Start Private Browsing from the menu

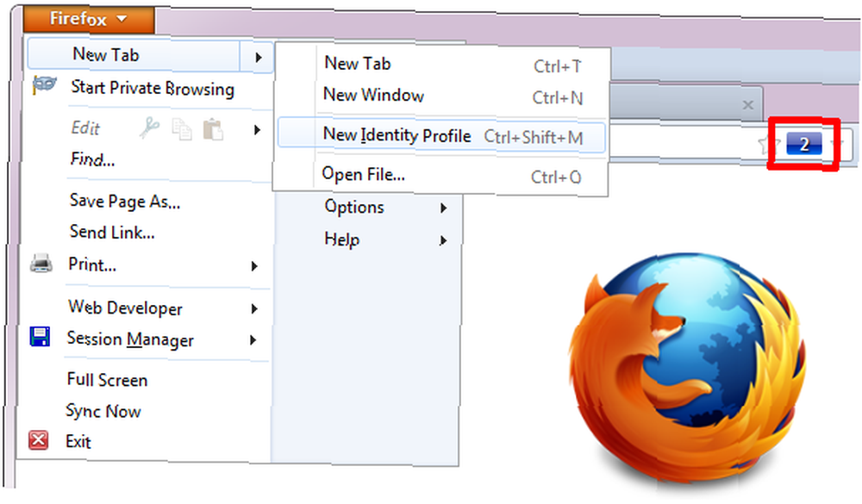[x=153, y=88]
